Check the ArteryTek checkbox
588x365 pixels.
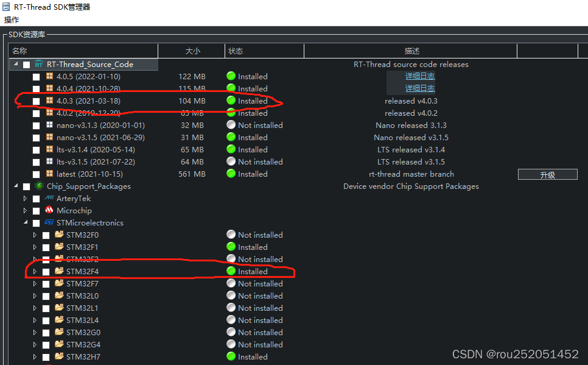36,199
